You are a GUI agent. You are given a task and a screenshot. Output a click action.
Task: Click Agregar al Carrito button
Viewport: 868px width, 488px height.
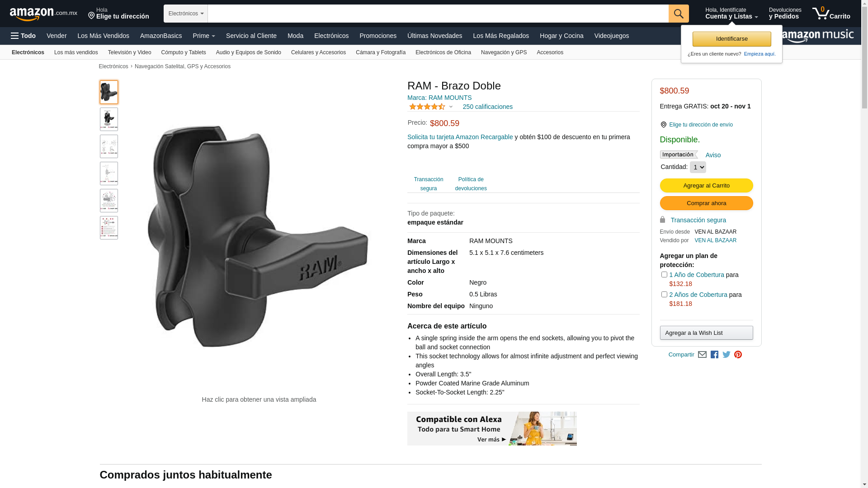tap(706, 186)
